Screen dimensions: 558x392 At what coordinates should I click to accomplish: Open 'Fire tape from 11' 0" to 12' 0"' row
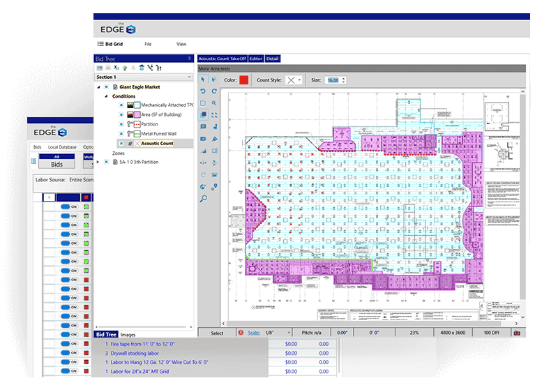[142, 344]
